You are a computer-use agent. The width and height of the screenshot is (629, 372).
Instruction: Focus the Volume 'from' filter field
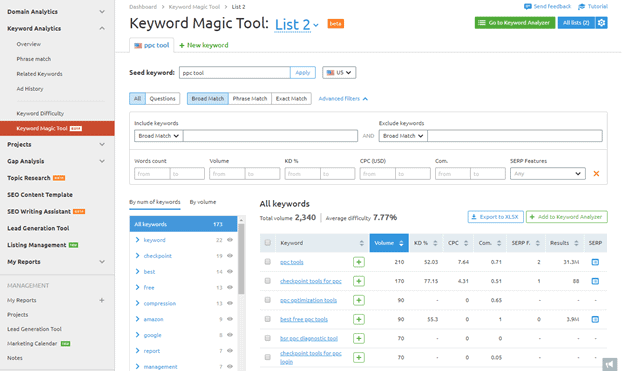point(227,174)
